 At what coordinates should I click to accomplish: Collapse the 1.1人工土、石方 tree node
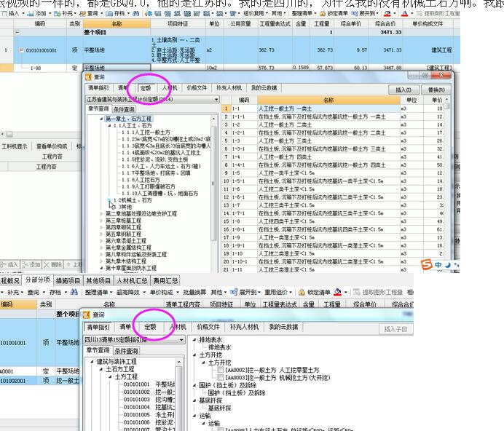point(109,126)
